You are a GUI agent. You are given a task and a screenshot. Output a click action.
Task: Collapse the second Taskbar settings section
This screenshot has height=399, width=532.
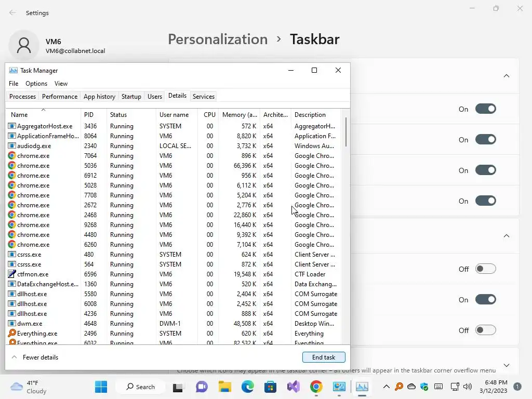[507, 235]
